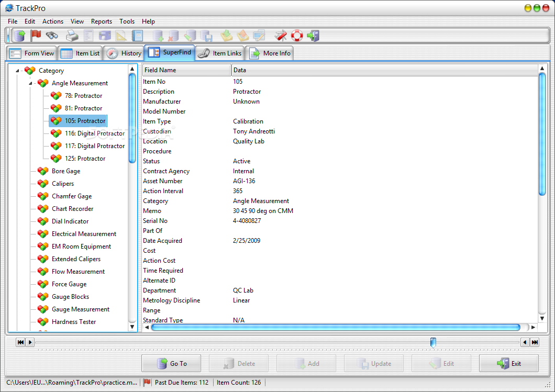Click the Add button
The height and width of the screenshot is (392, 555).
(x=306, y=363)
